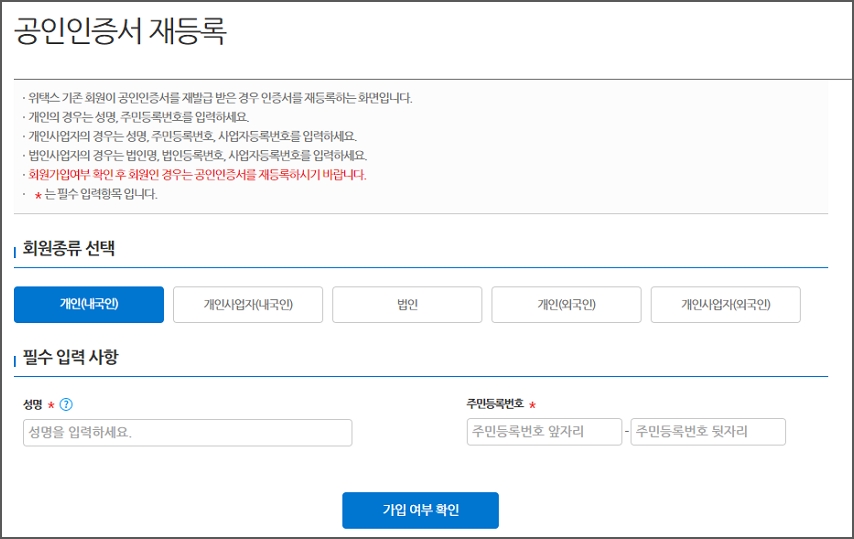Click the 가입 여부 확인 button
Viewport: 854px width, 539px height.
pos(420,510)
